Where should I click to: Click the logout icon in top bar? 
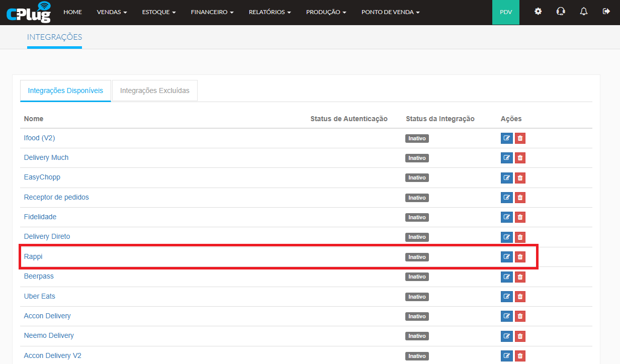[x=606, y=12]
